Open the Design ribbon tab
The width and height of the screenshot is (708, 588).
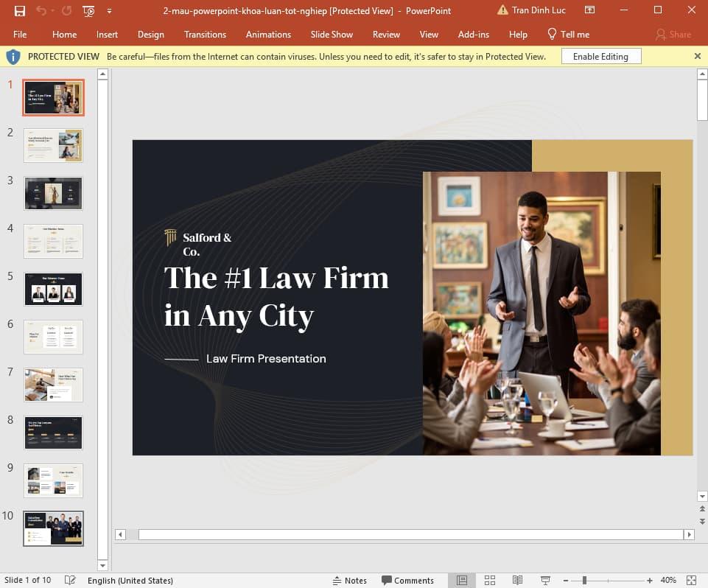tap(151, 34)
